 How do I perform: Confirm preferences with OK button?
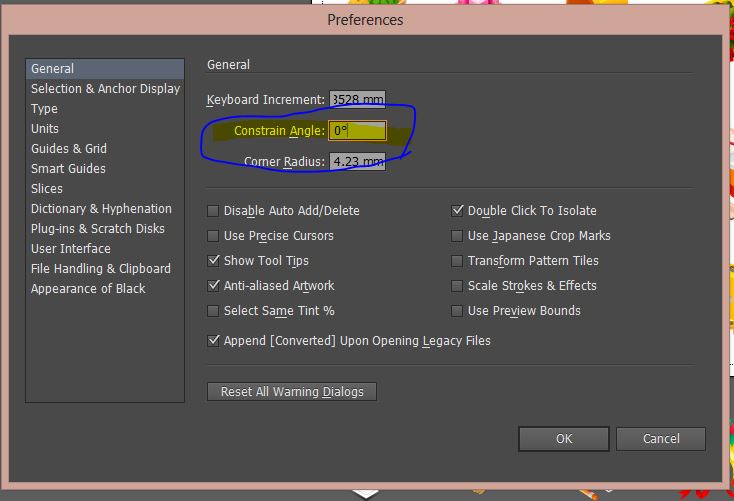point(564,439)
